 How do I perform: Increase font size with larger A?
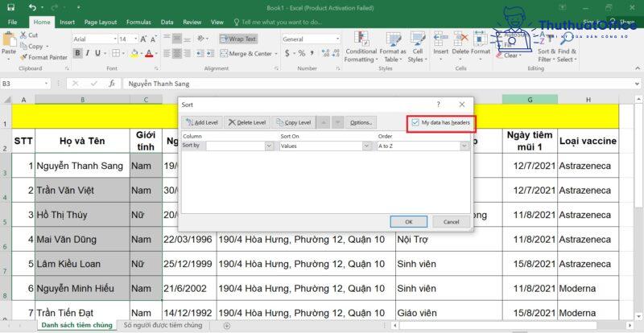[x=143, y=39]
